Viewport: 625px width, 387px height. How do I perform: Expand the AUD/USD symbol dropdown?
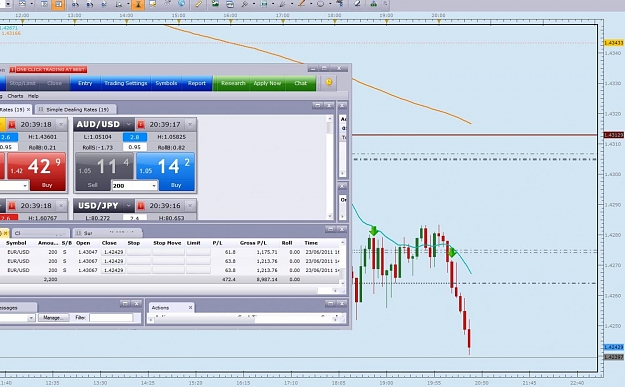click(x=128, y=125)
